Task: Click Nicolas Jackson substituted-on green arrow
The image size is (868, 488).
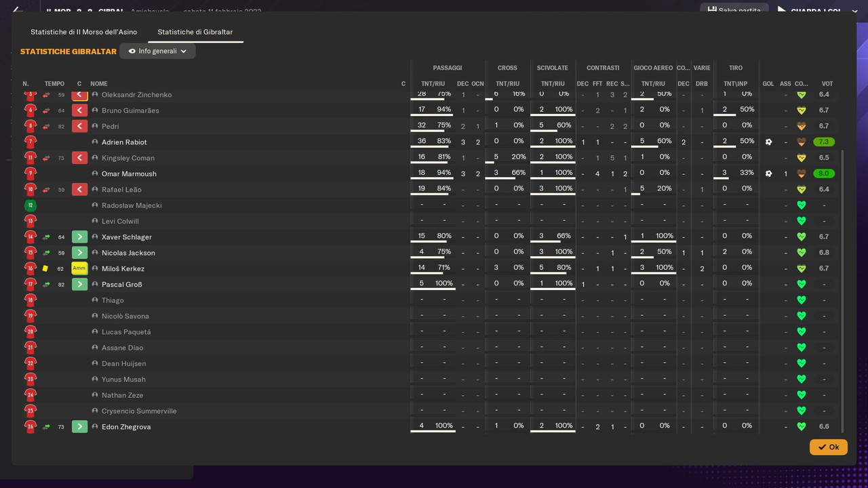Action: [79, 253]
